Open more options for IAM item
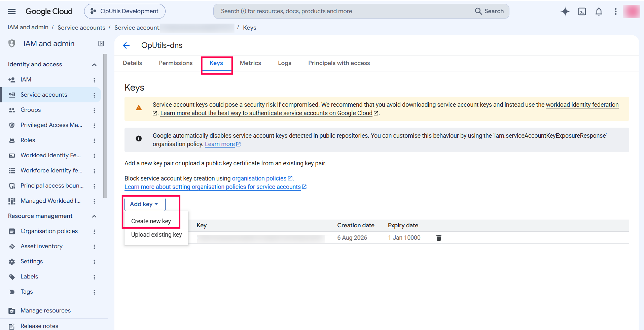This screenshot has width=644, height=330. [94, 80]
